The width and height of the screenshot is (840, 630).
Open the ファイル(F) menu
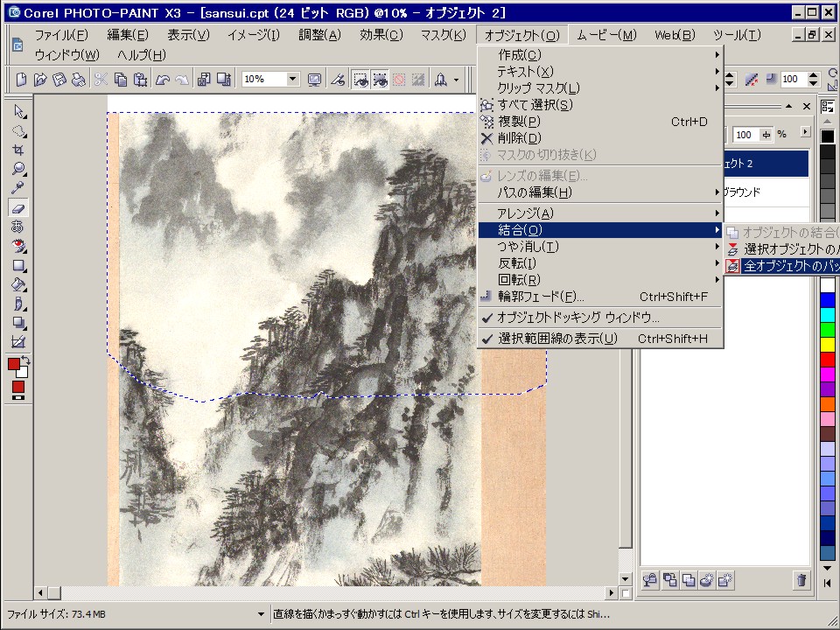tap(61, 35)
